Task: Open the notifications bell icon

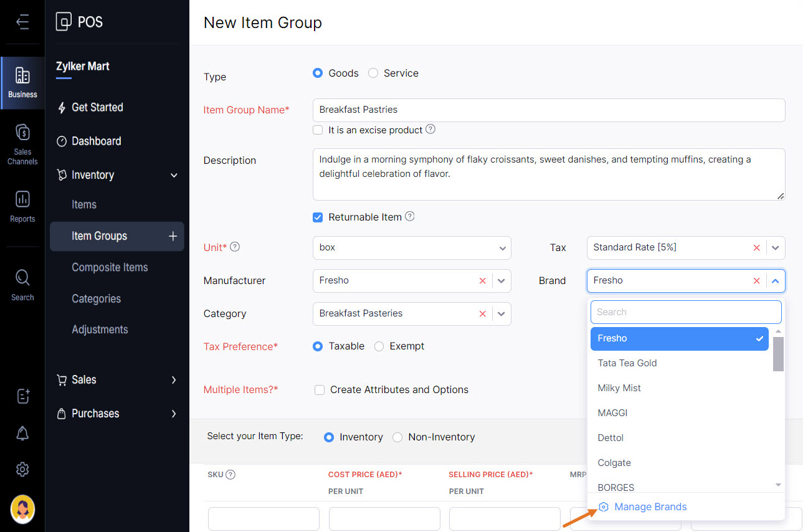Action: point(22,434)
